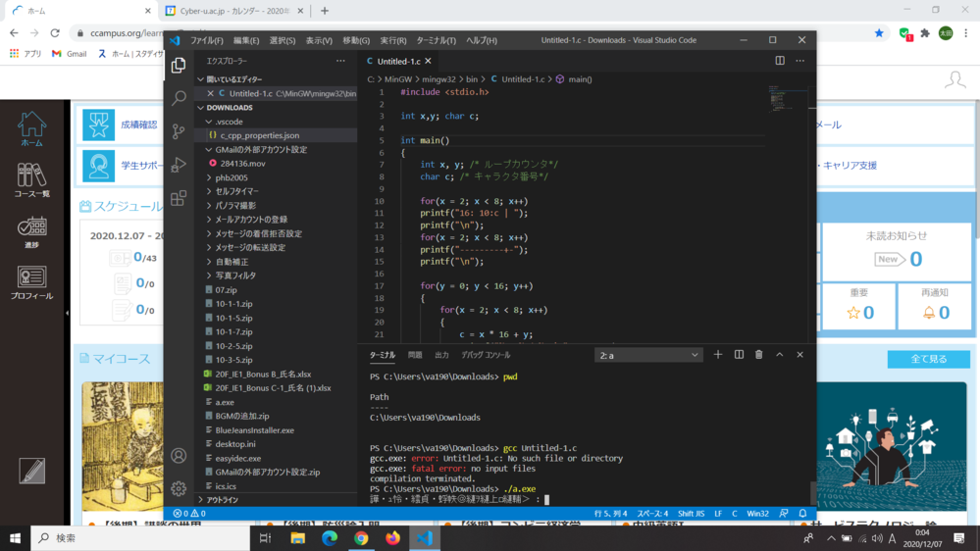
Task: Click the Shift JIS encoding status item
Action: click(x=691, y=514)
